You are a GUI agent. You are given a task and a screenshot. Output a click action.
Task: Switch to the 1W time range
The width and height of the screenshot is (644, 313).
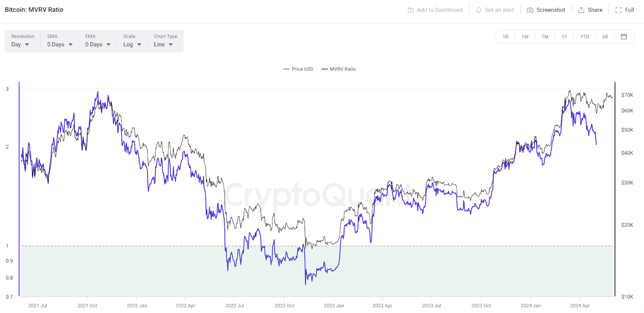pos(525,37)
